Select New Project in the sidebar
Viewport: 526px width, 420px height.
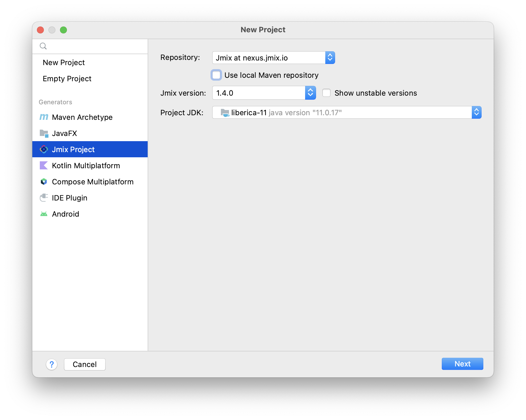pyautogui.click(x=64, y=63)
